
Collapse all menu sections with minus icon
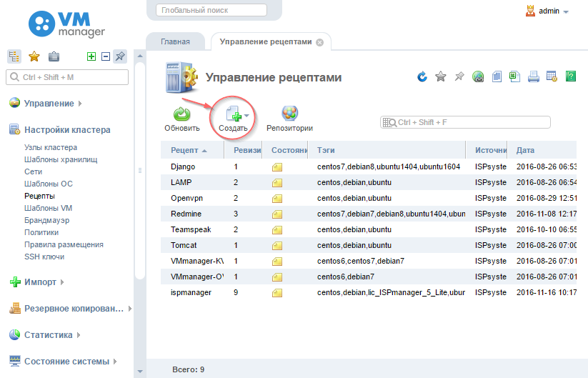coord(106,56)
